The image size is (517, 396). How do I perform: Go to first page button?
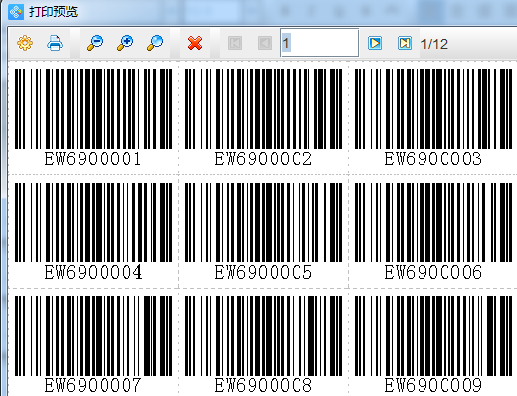[235, 43]
